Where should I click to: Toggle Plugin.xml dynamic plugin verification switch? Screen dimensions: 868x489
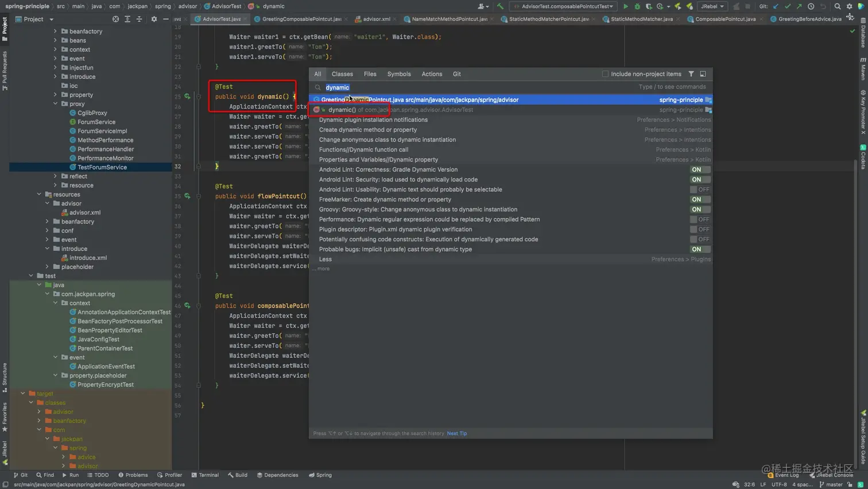[x=700, y=229]
